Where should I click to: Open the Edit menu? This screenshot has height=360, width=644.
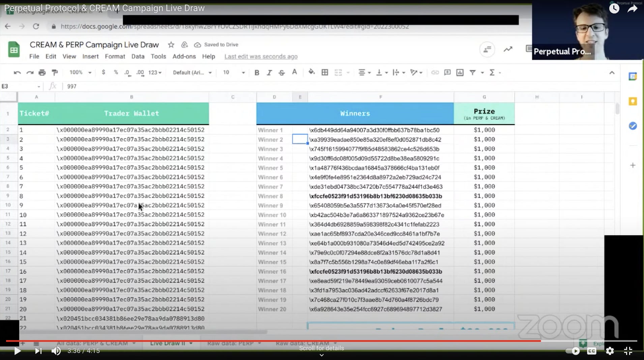[51, 56]
